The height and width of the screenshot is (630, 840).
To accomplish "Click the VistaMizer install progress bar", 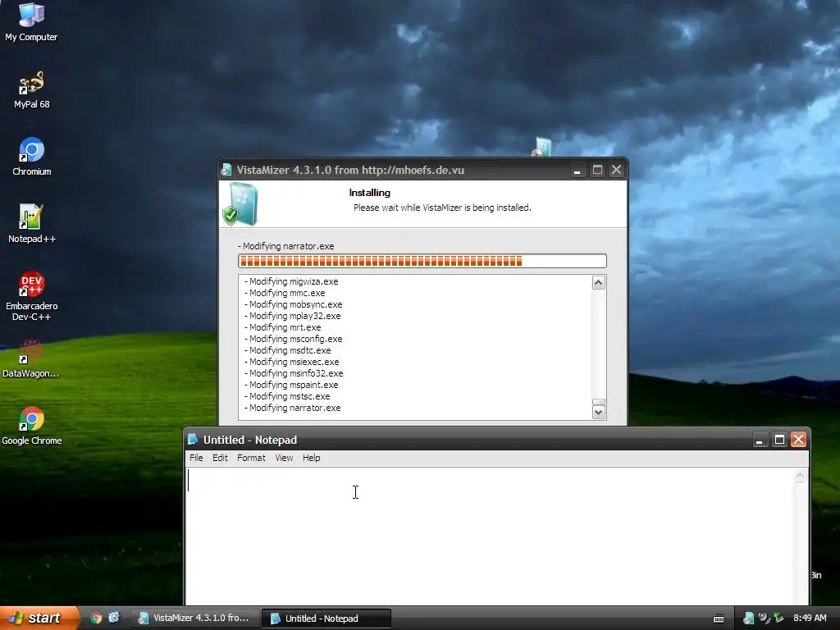I will (x=422, y=261).
